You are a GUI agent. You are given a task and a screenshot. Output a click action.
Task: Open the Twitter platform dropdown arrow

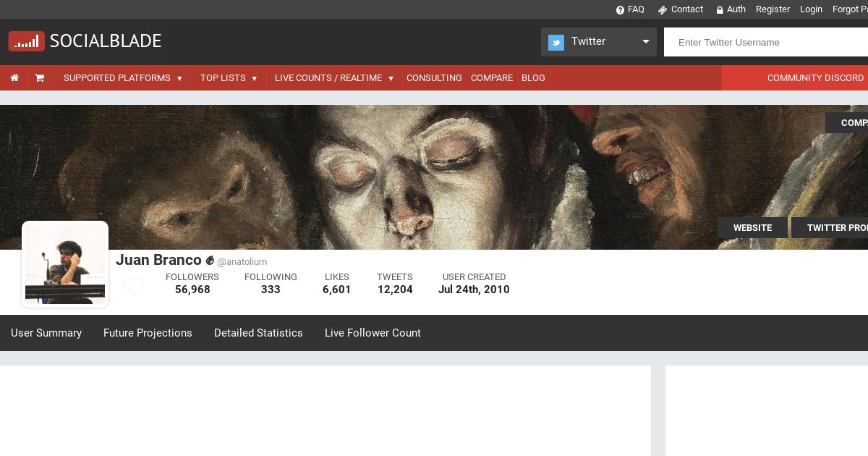click(646, 41)
